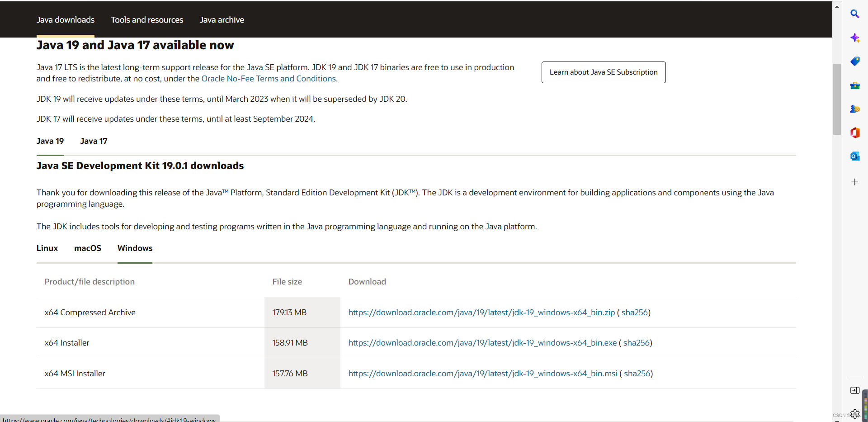Open the Tools briefcase icon in sidebar

854,85
